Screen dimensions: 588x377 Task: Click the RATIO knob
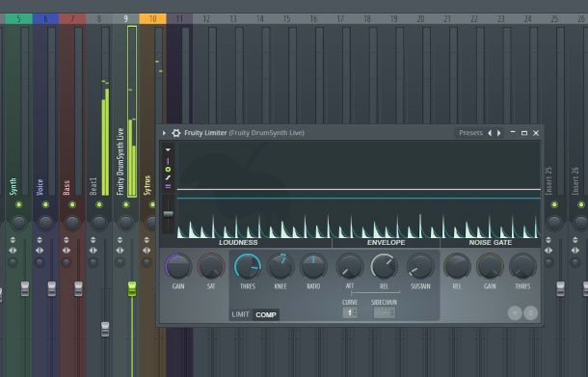(313, 266)
